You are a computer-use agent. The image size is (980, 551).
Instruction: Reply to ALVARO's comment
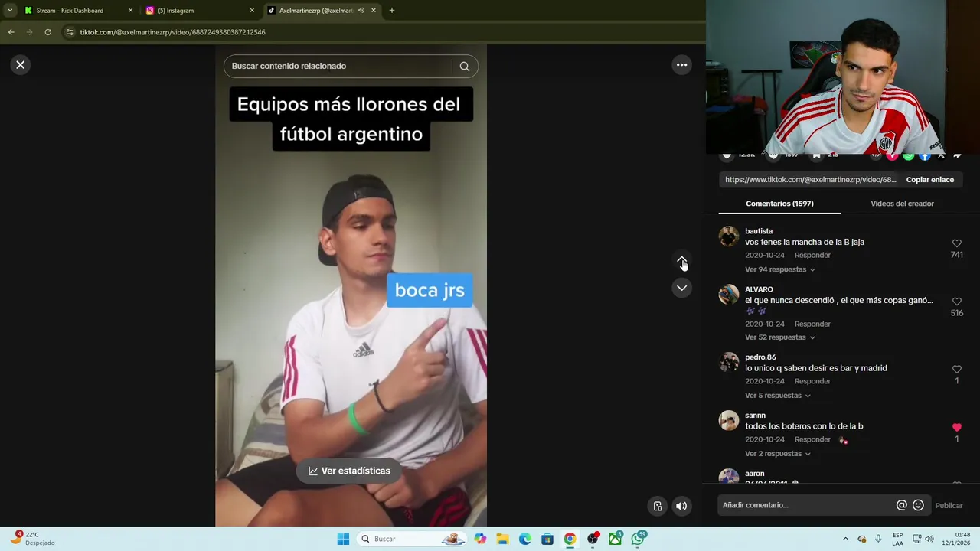(x=812, y=324)
